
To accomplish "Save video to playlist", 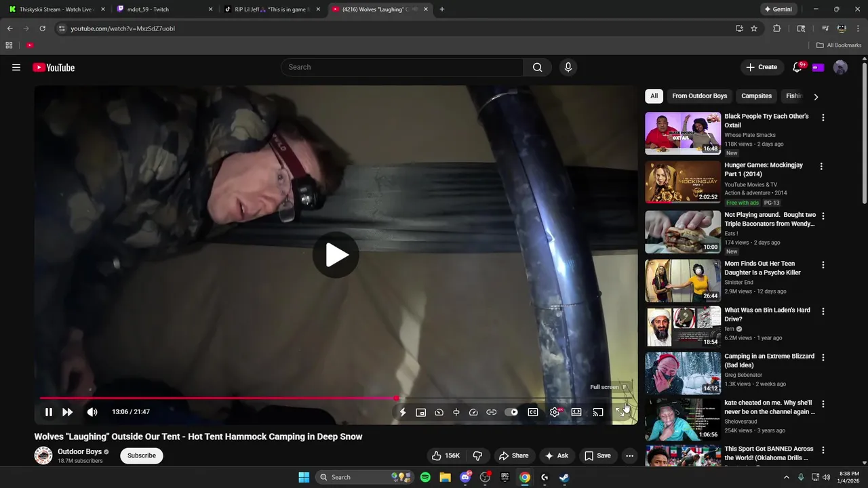I will [x=597, y=455].
